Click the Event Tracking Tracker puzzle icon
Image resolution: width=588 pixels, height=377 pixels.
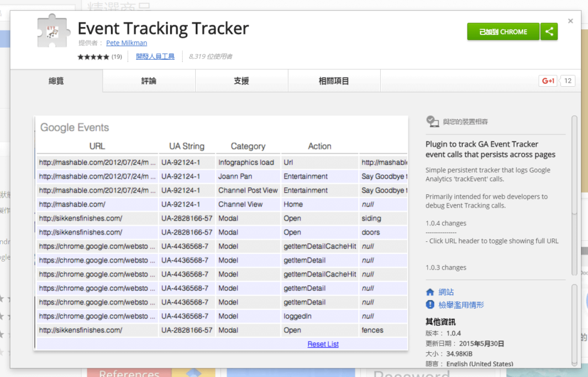click(x=53, y=31)
